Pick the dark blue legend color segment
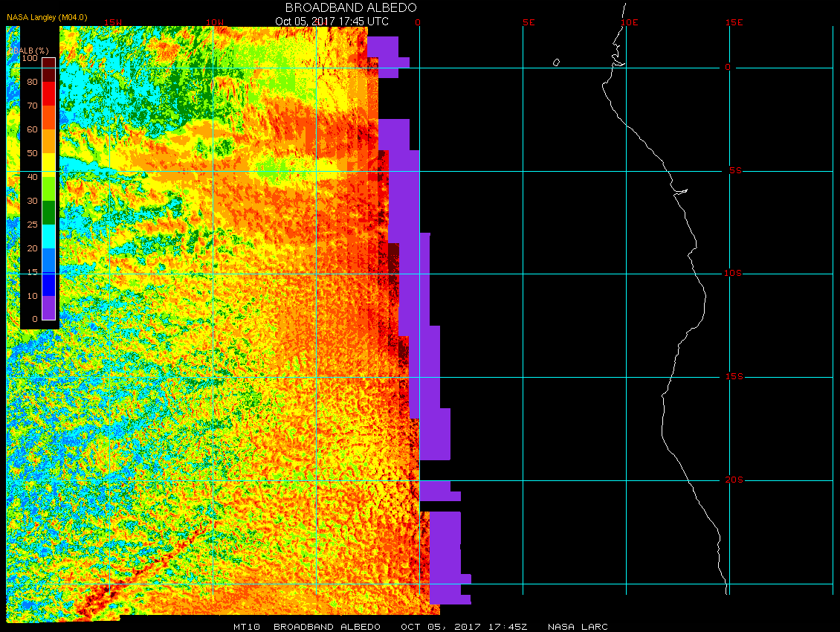The width and height of the screenshot is (840, 632). point(49,284)
